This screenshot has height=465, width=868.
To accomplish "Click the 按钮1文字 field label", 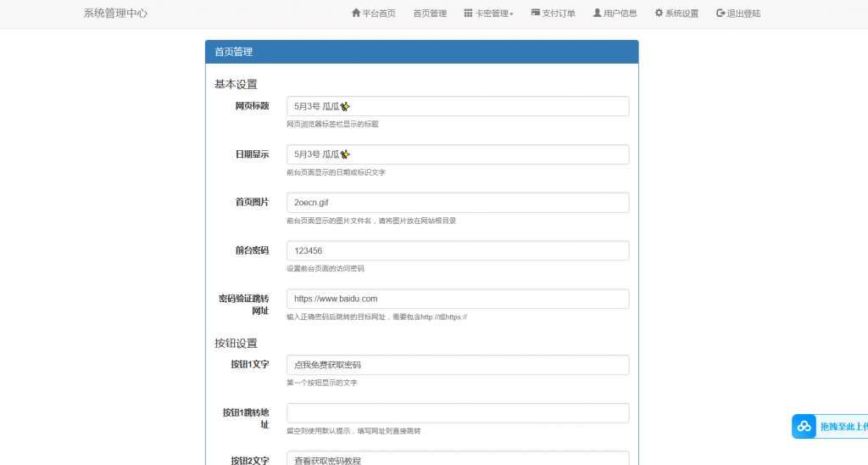I will click(x=250, y=364).
